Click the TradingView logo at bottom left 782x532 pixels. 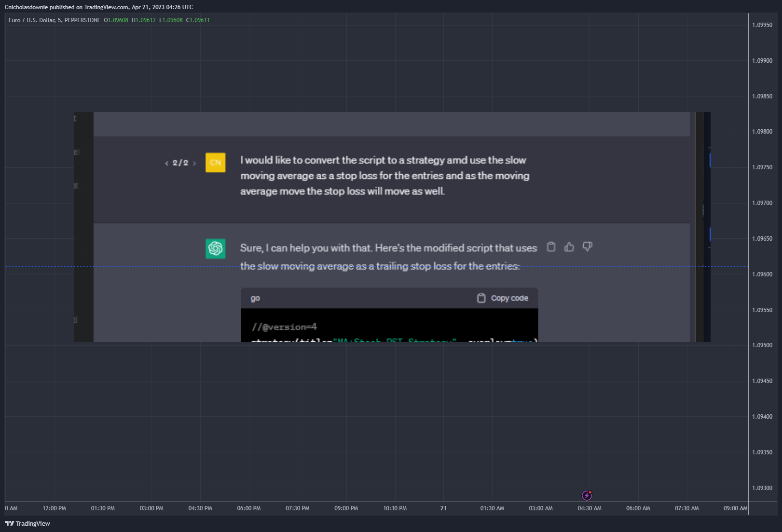click(x=27, y=523)
